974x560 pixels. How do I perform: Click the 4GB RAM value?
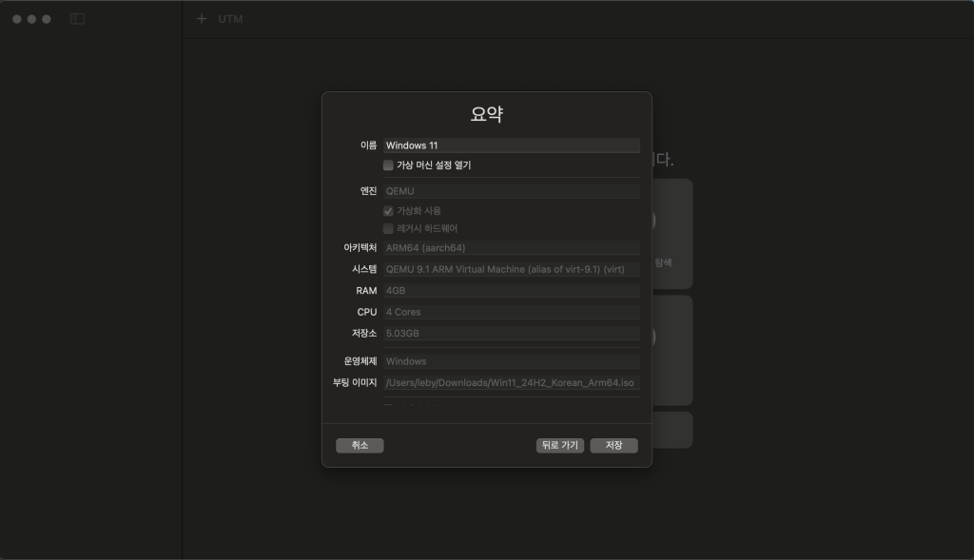coord(512,291)
